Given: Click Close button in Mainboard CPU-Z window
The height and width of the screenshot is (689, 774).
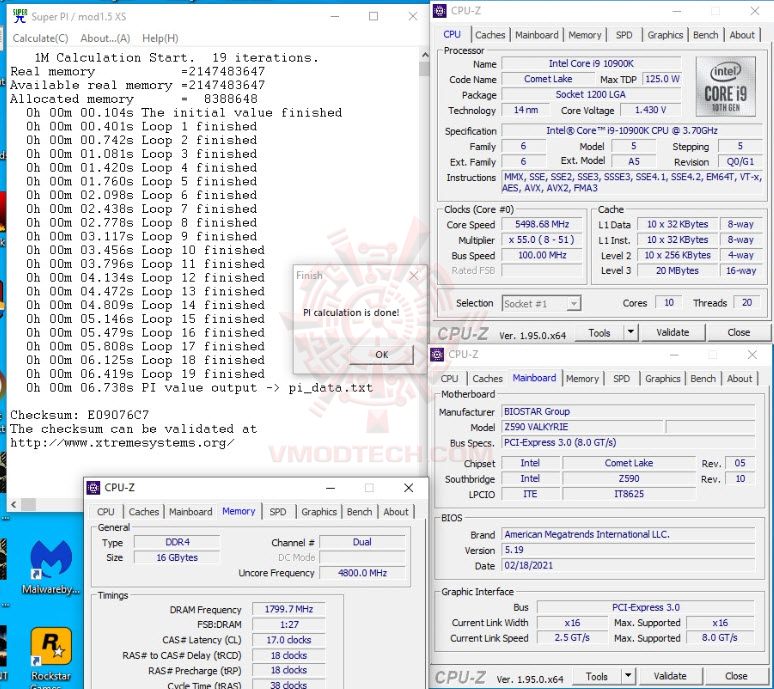Looking at the screenshot, I should 736,676.
